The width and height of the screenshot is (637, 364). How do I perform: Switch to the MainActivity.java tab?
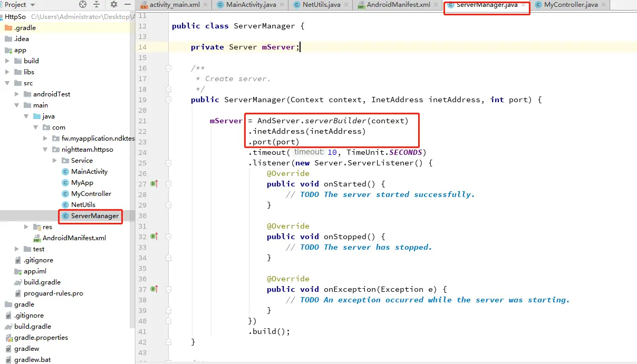[x=250, y=5]
